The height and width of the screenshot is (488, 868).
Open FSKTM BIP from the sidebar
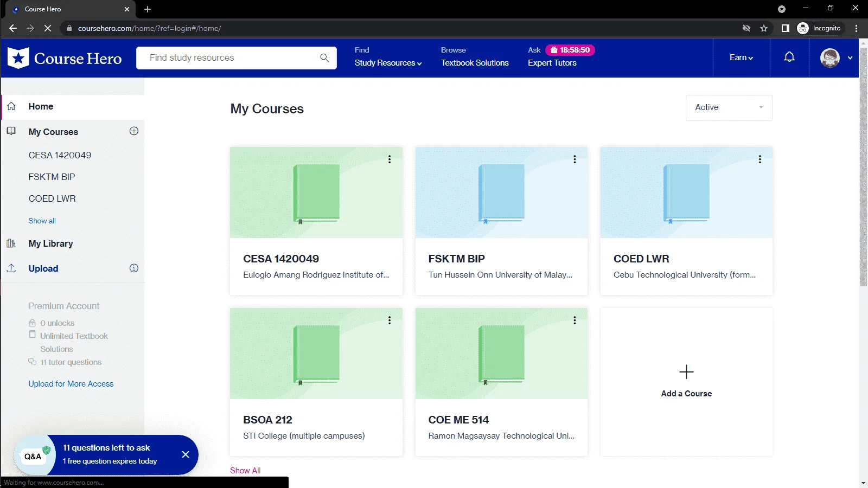52,177
